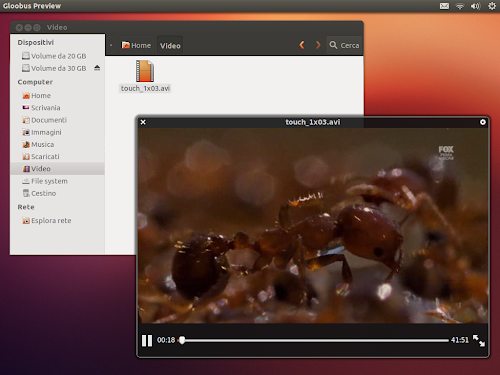Open the system gear menu
500x375 pixels.
tap(492, 6)
